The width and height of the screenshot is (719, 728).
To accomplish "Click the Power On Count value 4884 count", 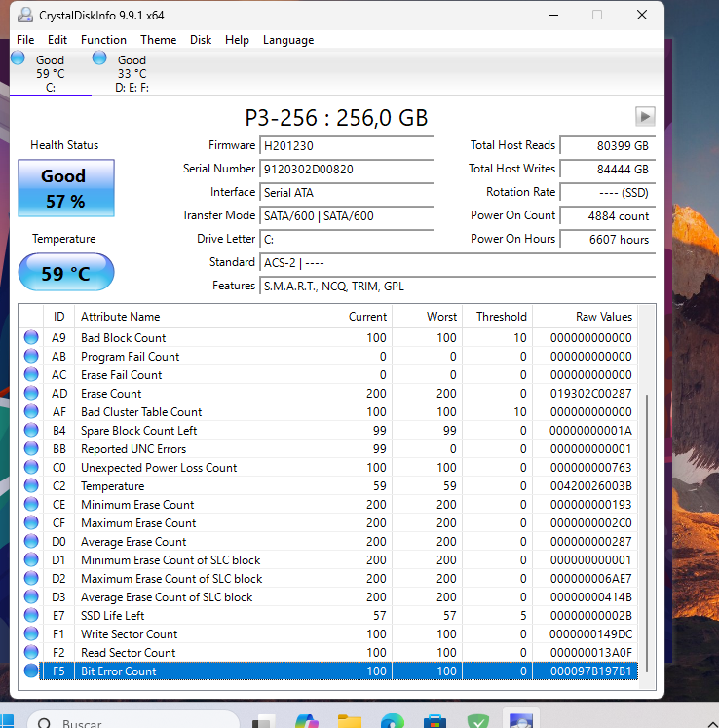I will click(x=608, y=216).
